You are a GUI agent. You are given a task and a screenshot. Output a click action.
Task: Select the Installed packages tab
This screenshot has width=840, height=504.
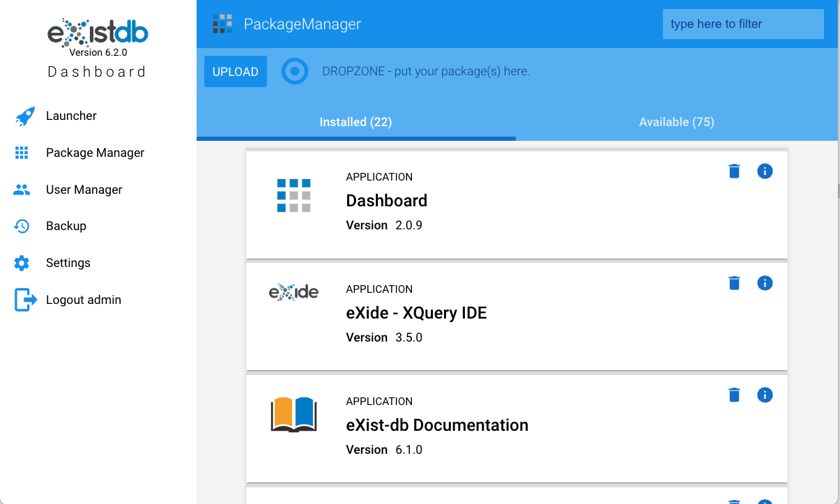pyautogui.click(x=356, y=122)
